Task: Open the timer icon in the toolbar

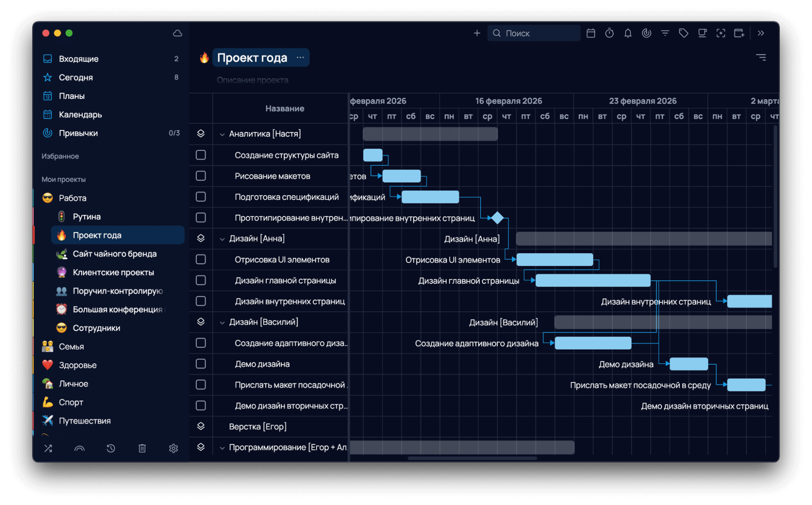Action: click(x=609, y=33)
